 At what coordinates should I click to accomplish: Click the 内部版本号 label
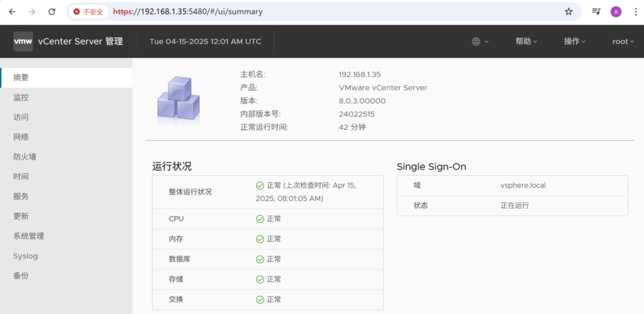260,114
